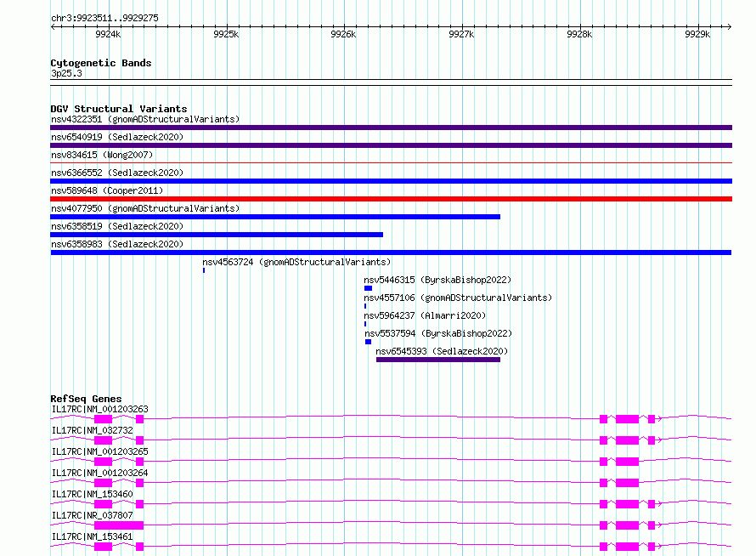
Task: Click the ruler's left arrow end
Action: click(x=53, y=26)
